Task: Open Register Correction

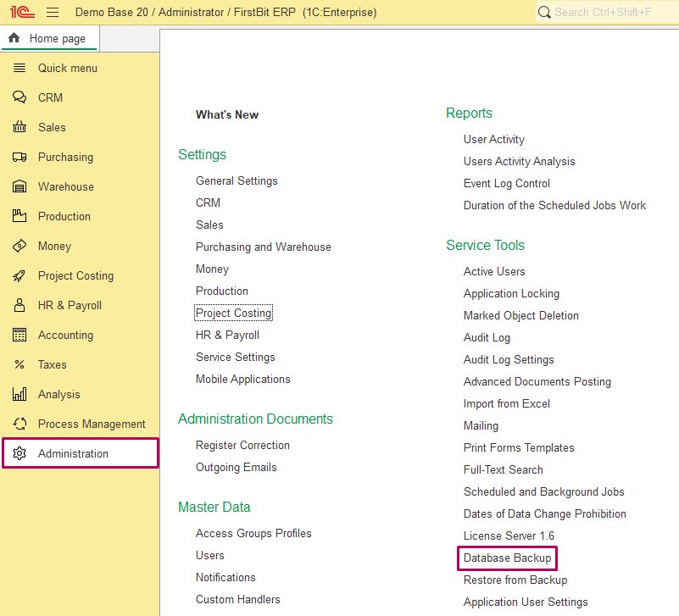Action: click(242, 445)
